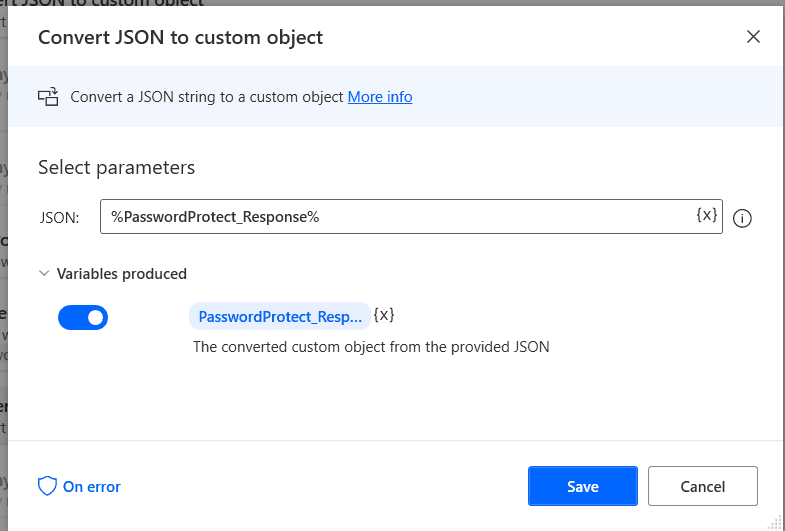Screen dimensions: 785x531
Task: Disable the PasswordProtect_Resp variable toggle
Action: [83, 318]
